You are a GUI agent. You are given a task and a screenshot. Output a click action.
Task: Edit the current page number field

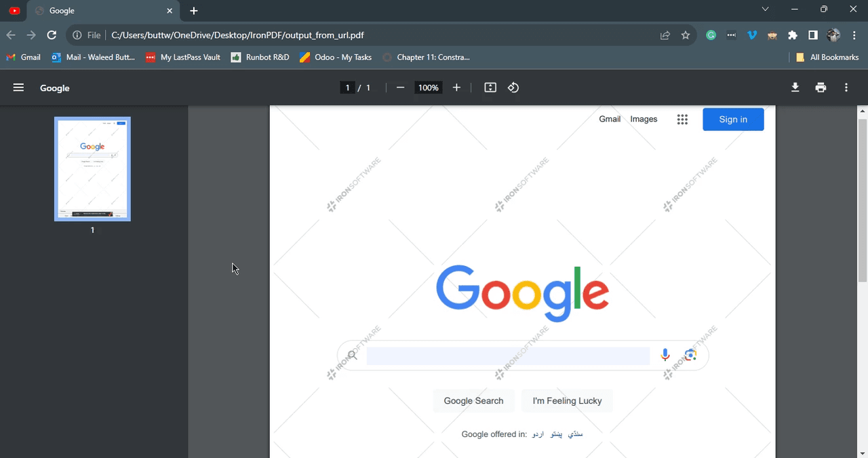[347, 88]
